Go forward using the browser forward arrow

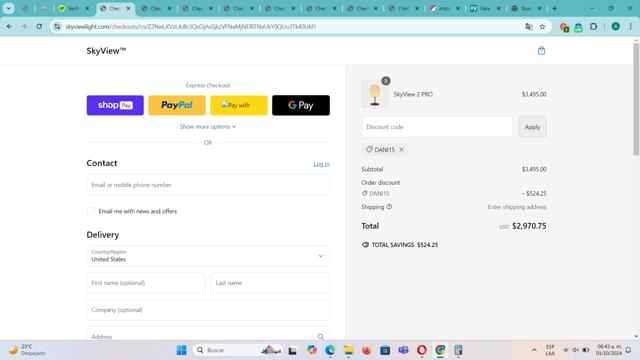(x=24, y=26)
